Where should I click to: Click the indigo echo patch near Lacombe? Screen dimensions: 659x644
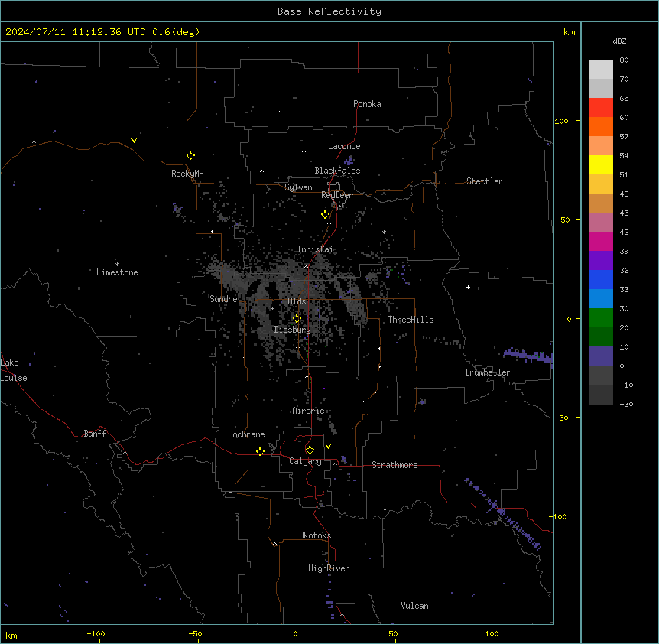[349, 161]
